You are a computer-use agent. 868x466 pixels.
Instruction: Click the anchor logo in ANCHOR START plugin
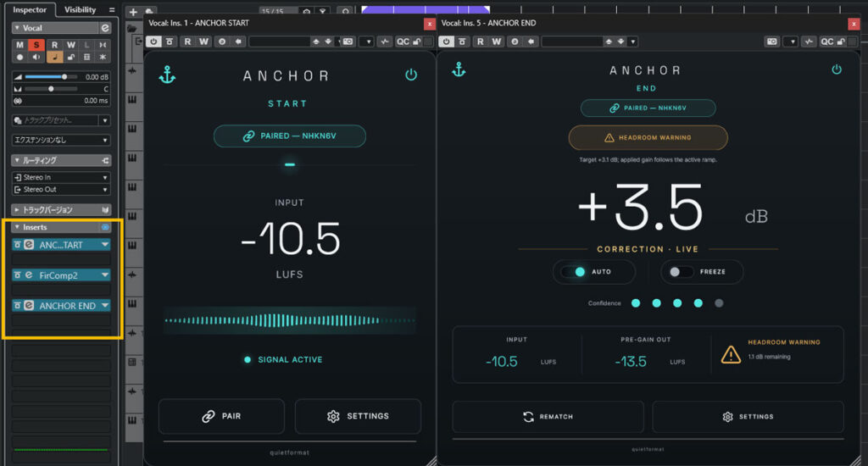(167, 75)
